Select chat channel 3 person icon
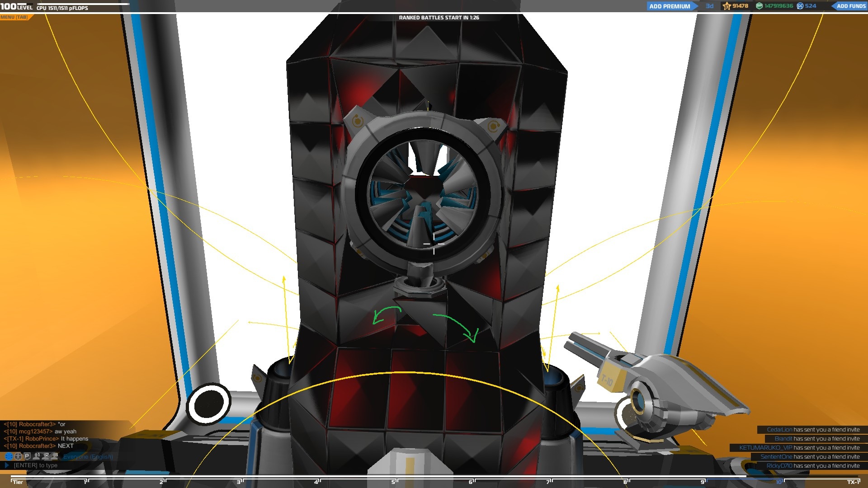This screenshot has width=868, height=488. pos(54,456)
